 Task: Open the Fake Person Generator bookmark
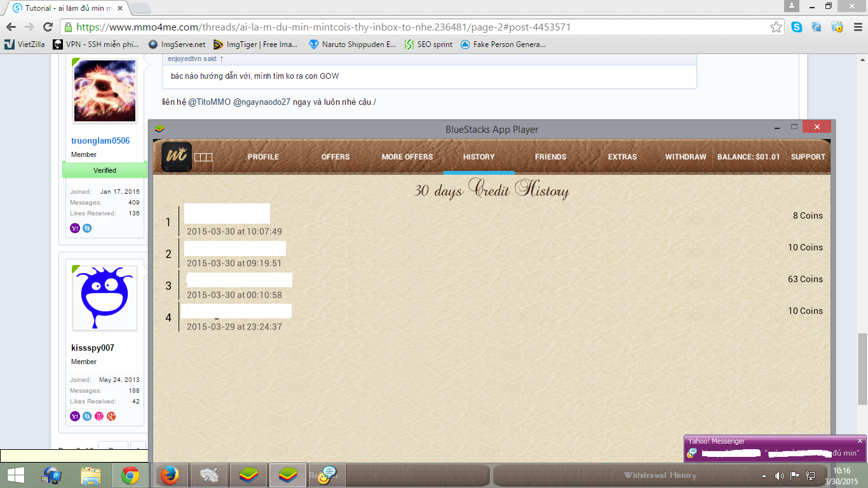pyautogui.click(x=503, y=44)
